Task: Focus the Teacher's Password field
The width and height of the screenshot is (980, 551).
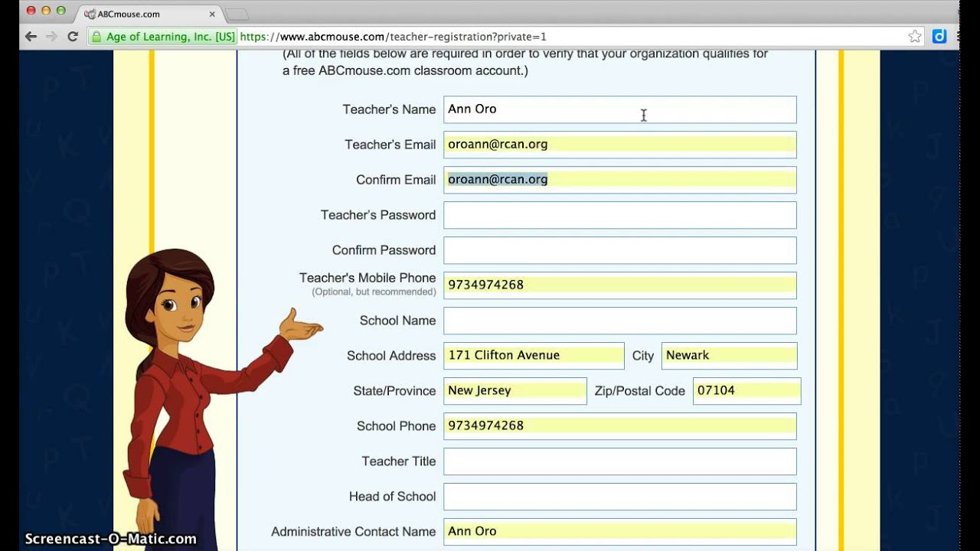Action: [620, 215]
